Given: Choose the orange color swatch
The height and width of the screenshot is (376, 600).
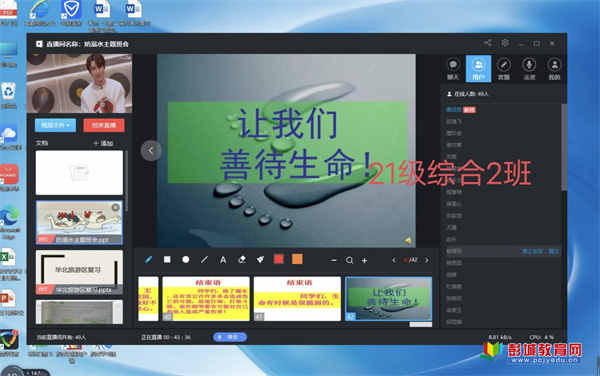Looking at the screenshot, I should pyautogui.click(x=297, y=259).
